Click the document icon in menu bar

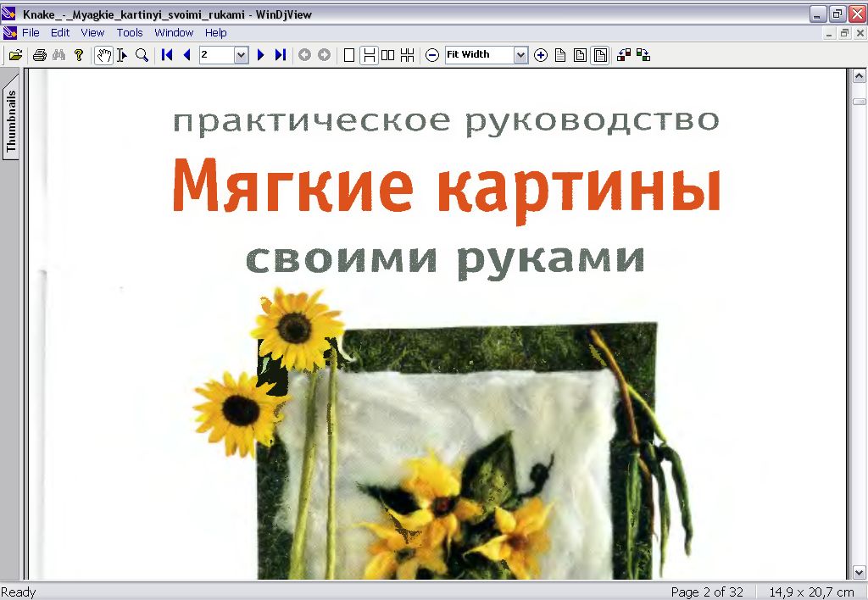[x=9, y=33]
